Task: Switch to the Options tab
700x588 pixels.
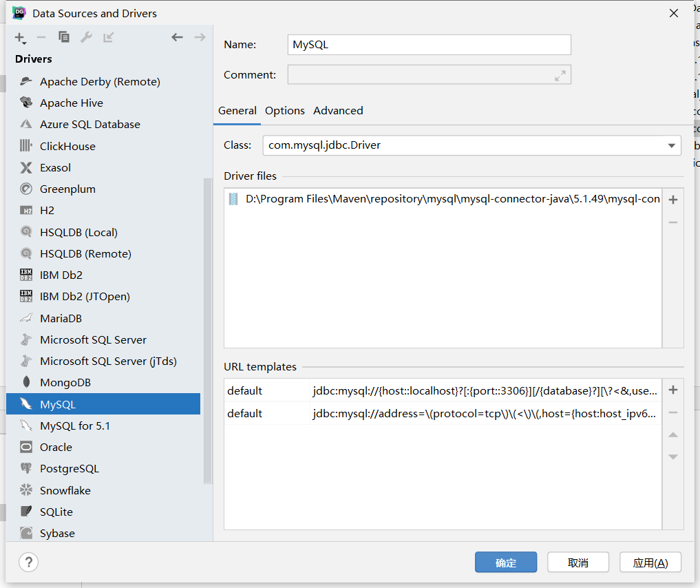Action: (285, 111)
